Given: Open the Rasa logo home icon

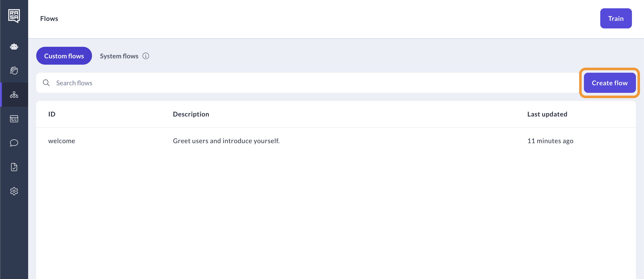Looking at the screenshot, I should click(x=14, y=16).
